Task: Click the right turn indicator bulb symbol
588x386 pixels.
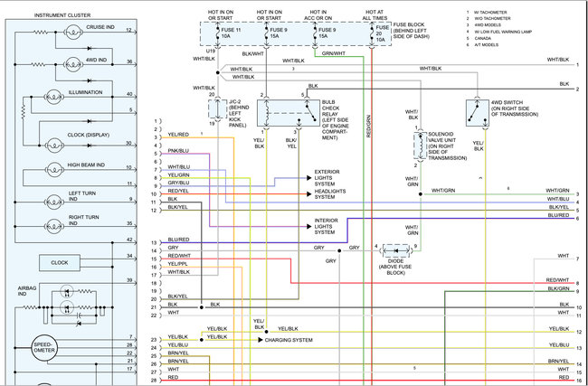Action: [54, 226]
